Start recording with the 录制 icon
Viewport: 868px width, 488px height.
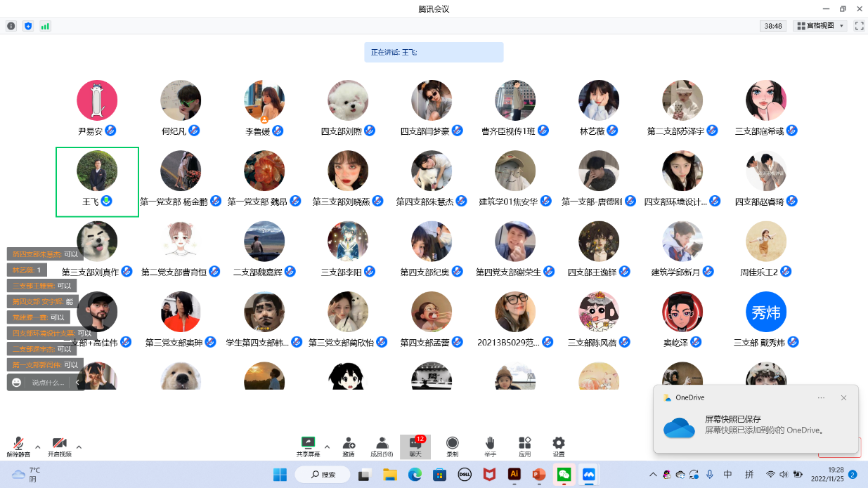pos(453,446)
